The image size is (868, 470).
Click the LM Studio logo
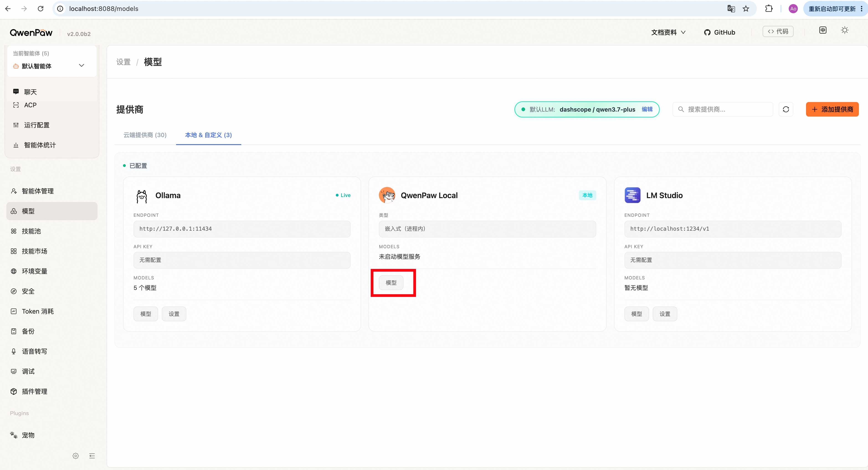tap(632, 195)
